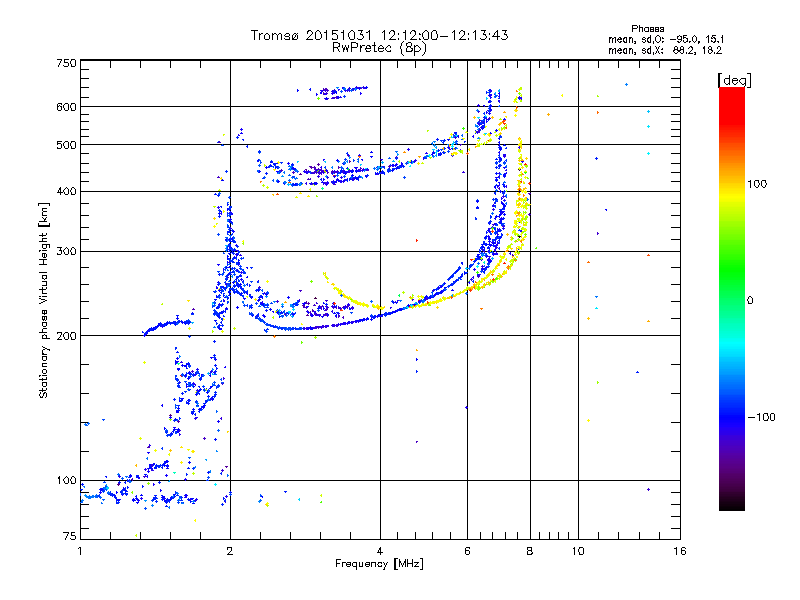The width and height of the screenshot is (800, 600).
Task: Click the y-axis tick label '500'
Action: [x=66, y=145]
